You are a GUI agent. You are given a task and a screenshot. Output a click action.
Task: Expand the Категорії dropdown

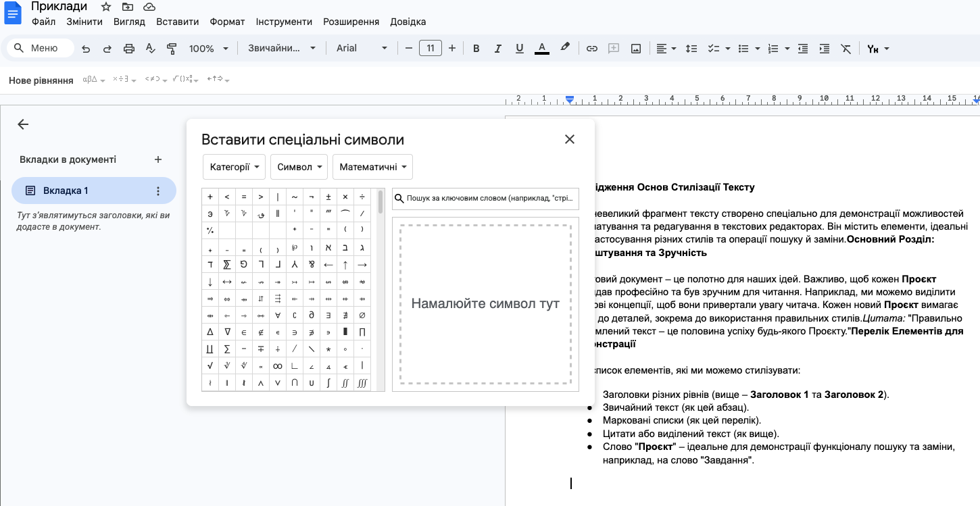[235, 167]
